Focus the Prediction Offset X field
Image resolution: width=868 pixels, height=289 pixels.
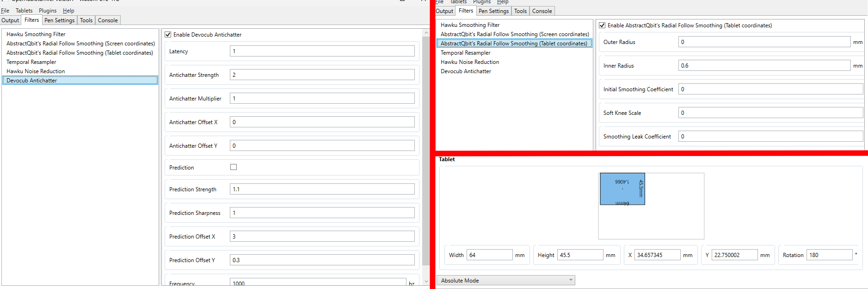coord(322,237)
